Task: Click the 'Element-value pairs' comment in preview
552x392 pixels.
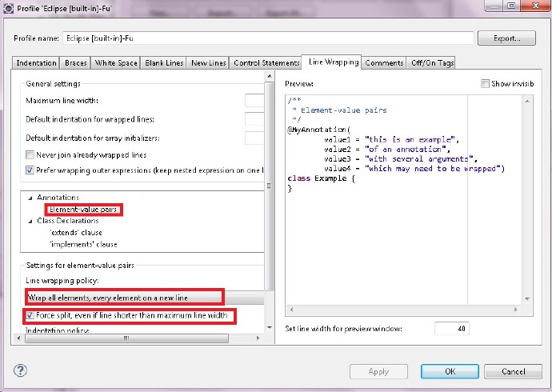Action: point(343,110)
